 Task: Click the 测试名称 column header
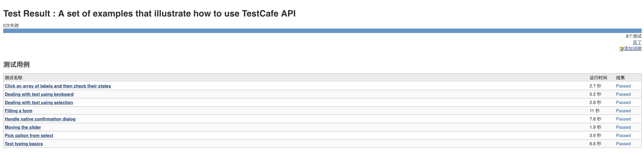[x=14, y=78]
